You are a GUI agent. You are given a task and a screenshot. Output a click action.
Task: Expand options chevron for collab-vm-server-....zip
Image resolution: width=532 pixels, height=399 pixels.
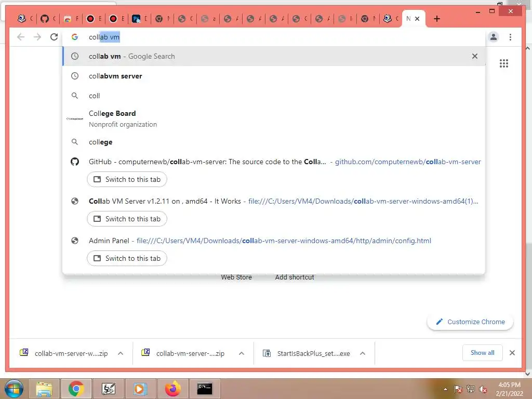click(x=242, y=353)
